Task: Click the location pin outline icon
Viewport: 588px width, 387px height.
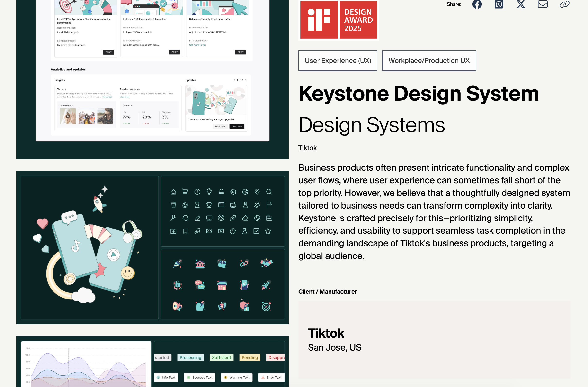Action: [x=257, y=192]
